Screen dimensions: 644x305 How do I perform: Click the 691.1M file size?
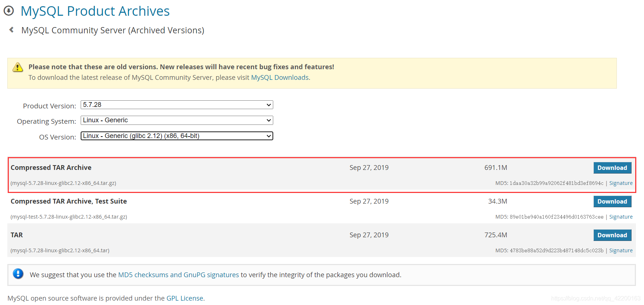496,168
